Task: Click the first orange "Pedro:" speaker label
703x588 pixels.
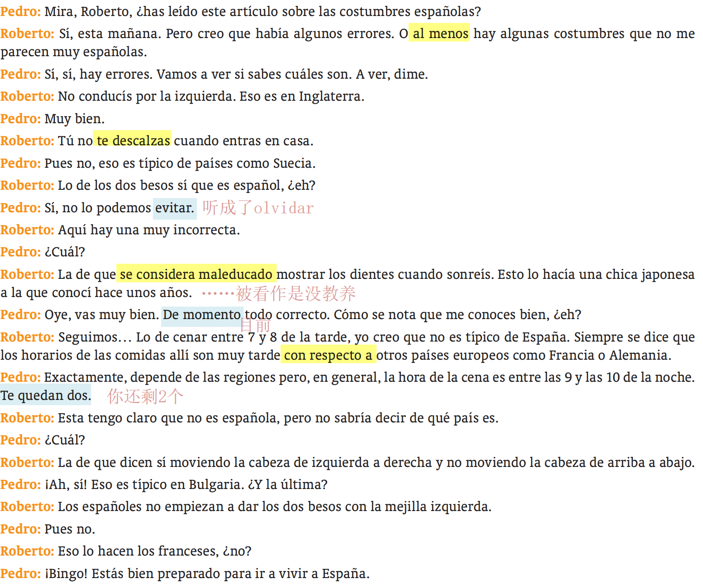Action: coord(20,11)
